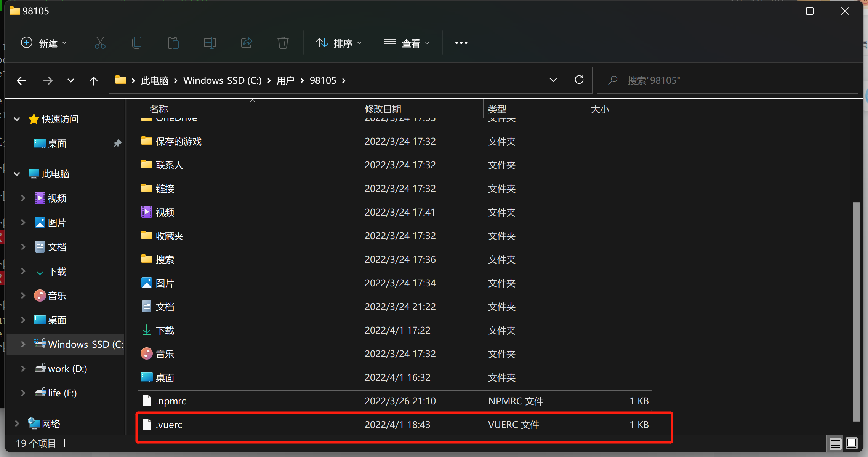868x457 pixels.
Task: Sort by the 修改日期 column header
Action: pyautogui.click(x=383, y=109)
